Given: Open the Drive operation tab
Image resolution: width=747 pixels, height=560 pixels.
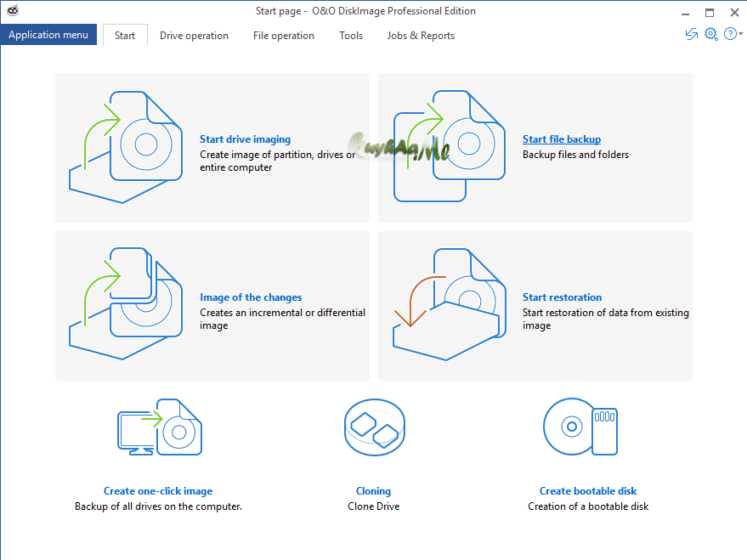Looking at the screenshot, I should [194, 35].
